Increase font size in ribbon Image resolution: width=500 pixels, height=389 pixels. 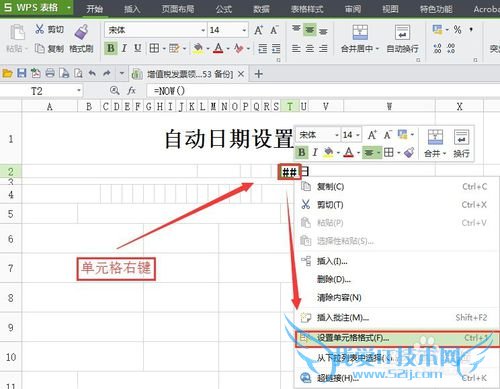(259, 30)
